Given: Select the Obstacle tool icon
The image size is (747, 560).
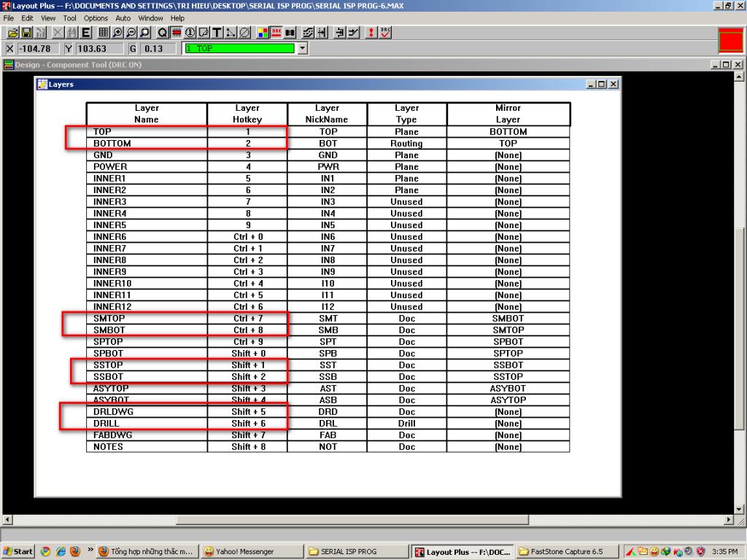Looking at the screenshot, I should pyautogui.click(x=204, y=32).
